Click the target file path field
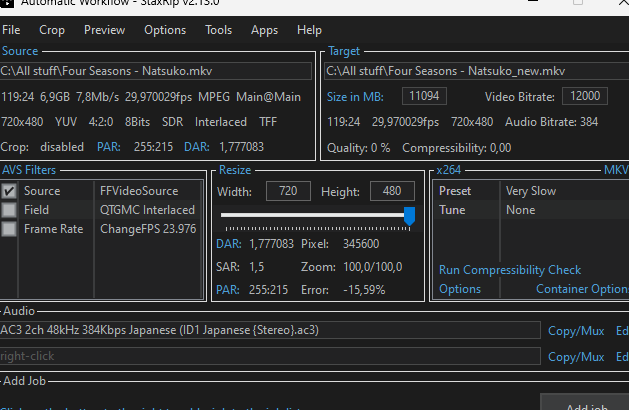Image resolution: width=629 pixels, height=410 pixels. pos(477,71)
